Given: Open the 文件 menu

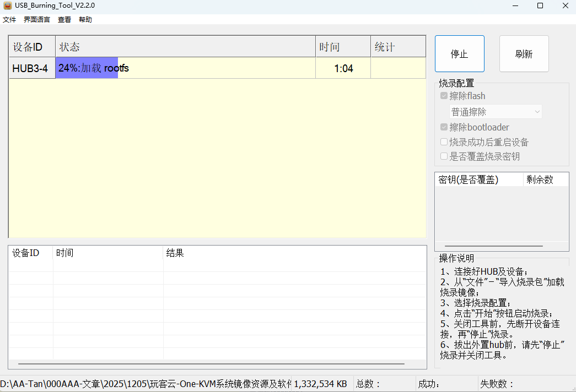Looking at the screenshot, I should coord(9,19).
